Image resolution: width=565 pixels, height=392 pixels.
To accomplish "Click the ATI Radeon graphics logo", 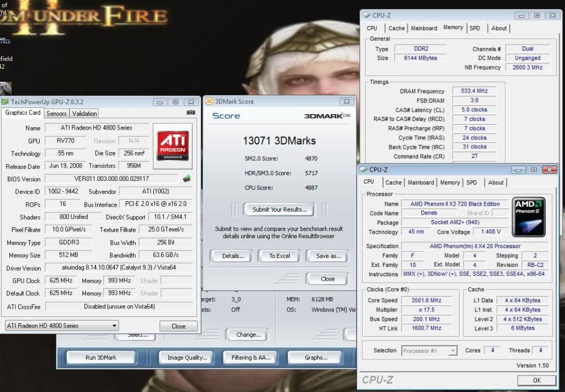I will click(172, 146).
